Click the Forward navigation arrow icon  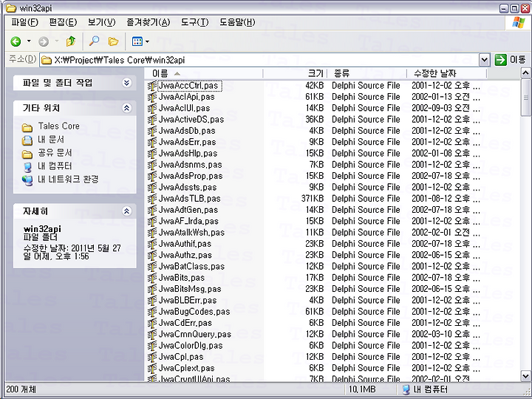point(44,41)
